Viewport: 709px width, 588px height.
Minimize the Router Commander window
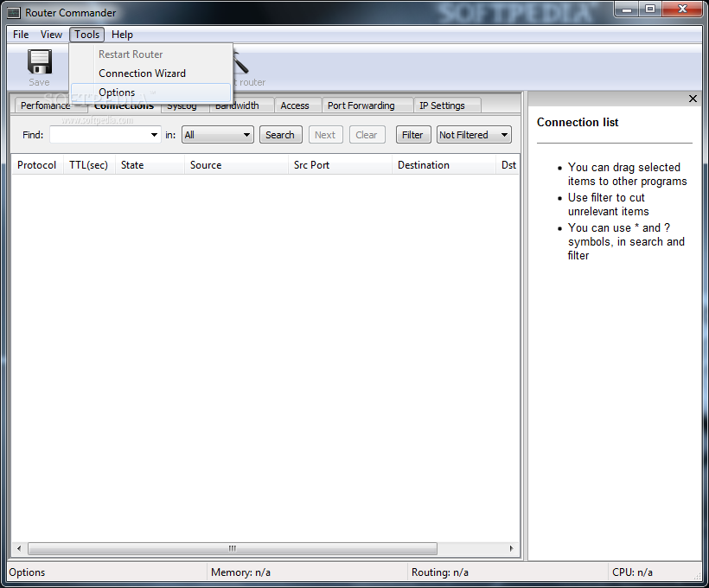(x=627, y=9)
